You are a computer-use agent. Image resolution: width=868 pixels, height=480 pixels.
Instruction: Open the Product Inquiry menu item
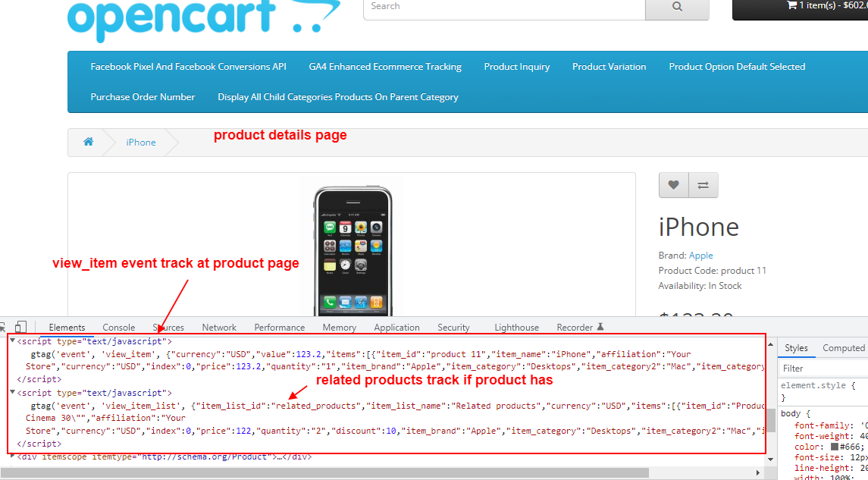pyautogui.click(x=517, y=67)
